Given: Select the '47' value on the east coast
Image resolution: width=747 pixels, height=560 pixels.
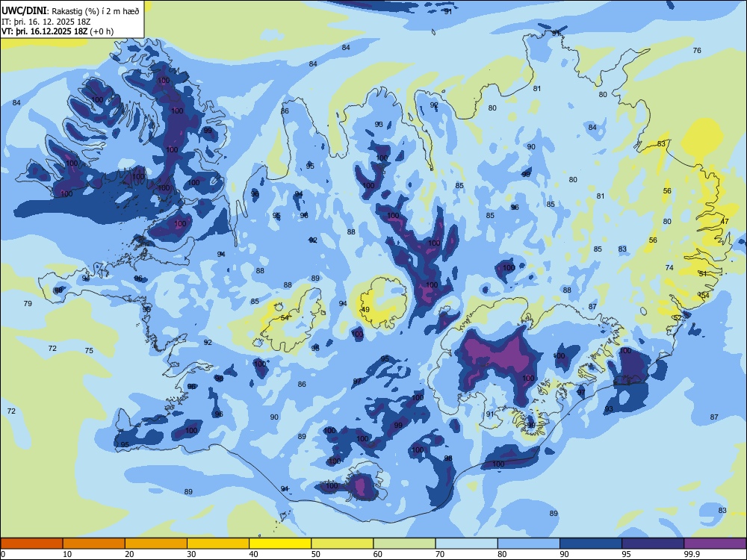Looking at the screenshot, I should (x=725, y=222).
